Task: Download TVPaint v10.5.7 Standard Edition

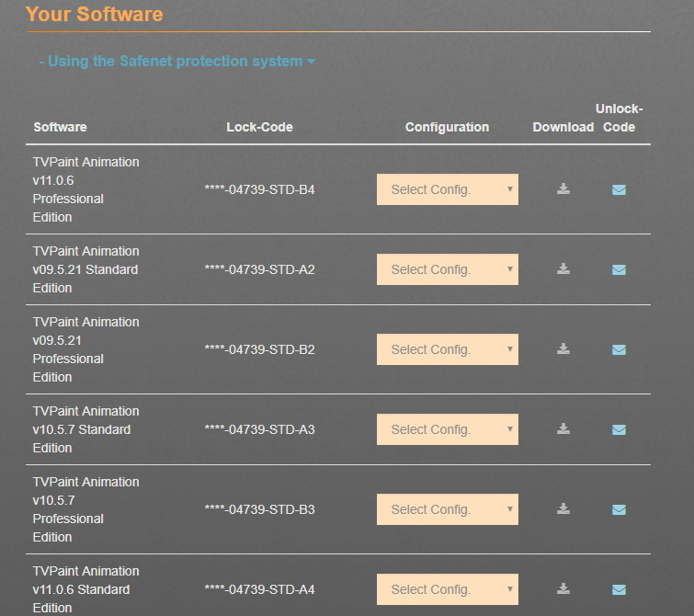Action: coord(563,429)
